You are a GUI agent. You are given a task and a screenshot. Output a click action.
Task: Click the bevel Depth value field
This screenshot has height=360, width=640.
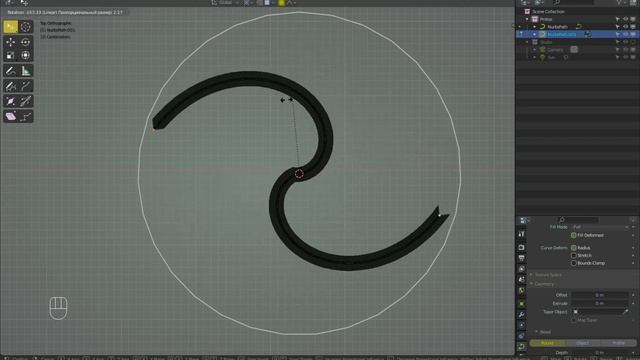click(600, 353)
